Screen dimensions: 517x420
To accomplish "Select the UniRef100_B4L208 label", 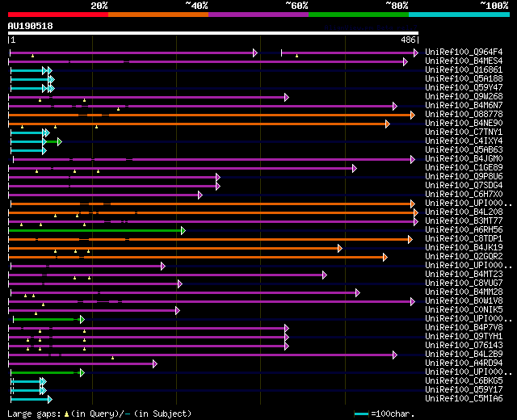I will tap(464, 212).
